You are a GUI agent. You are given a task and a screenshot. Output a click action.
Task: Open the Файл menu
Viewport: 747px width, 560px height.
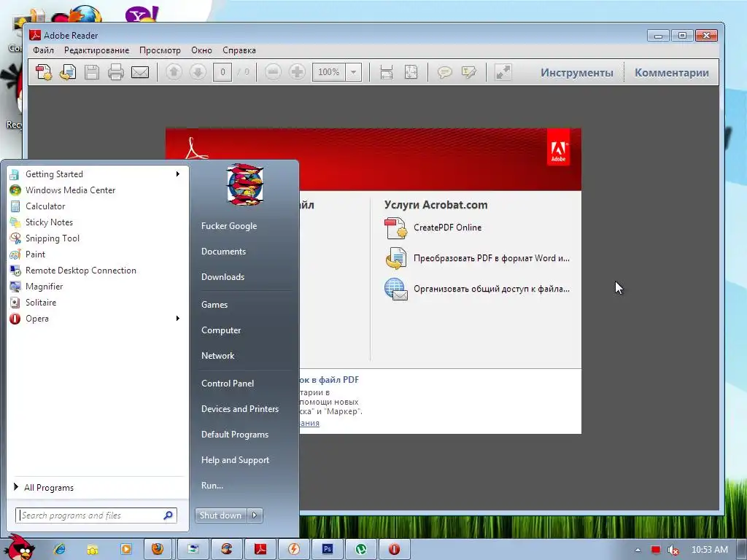(x=43, y=50)
